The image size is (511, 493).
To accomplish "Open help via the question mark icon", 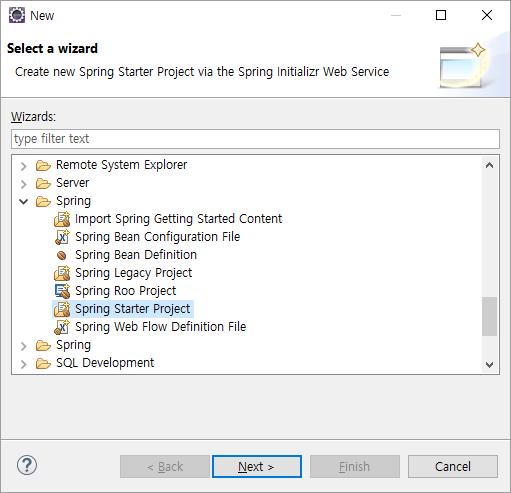I will [27, 465].
